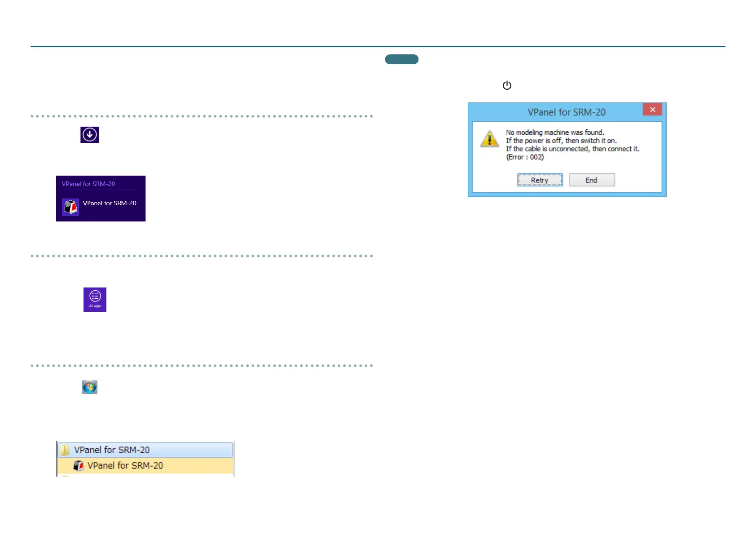Launch VPanel for SRM-20 tile icon
This screenshot has height=535, width=756.
coord(70,207)
